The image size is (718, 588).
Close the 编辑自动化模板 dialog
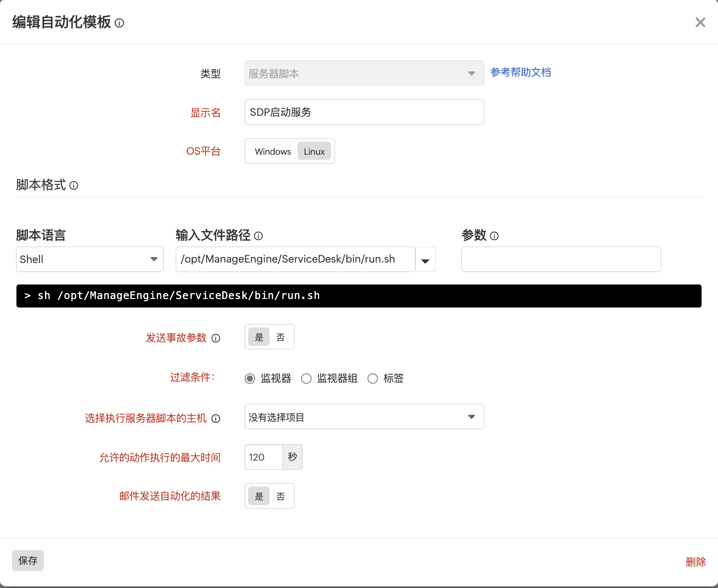(700, 22)
